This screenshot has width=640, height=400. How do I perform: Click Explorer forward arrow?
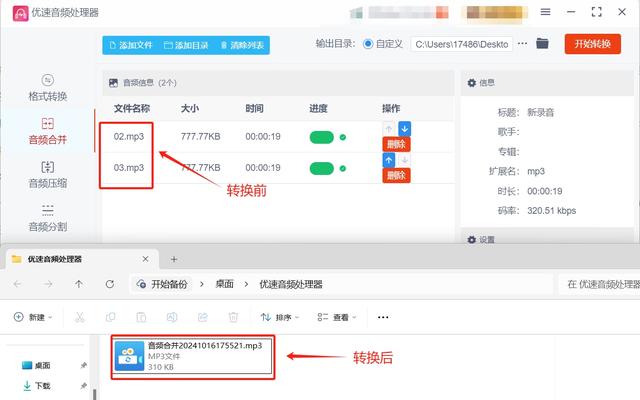tap(48, 284)
